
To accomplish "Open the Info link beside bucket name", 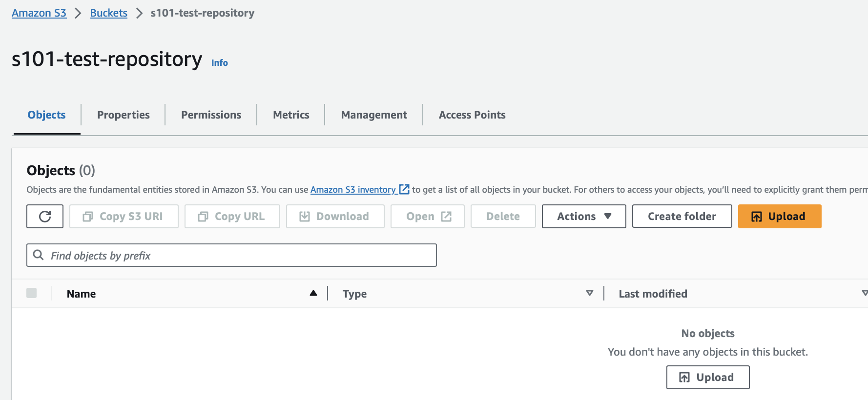I will [220, 62].
